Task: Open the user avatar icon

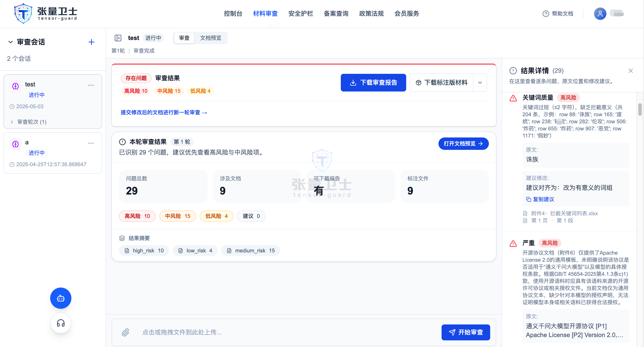Action: [x=600, y=14]
